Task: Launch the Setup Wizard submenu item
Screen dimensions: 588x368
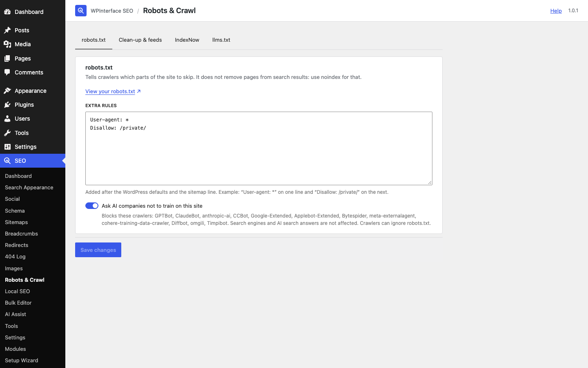Action: tap(21, 360)
